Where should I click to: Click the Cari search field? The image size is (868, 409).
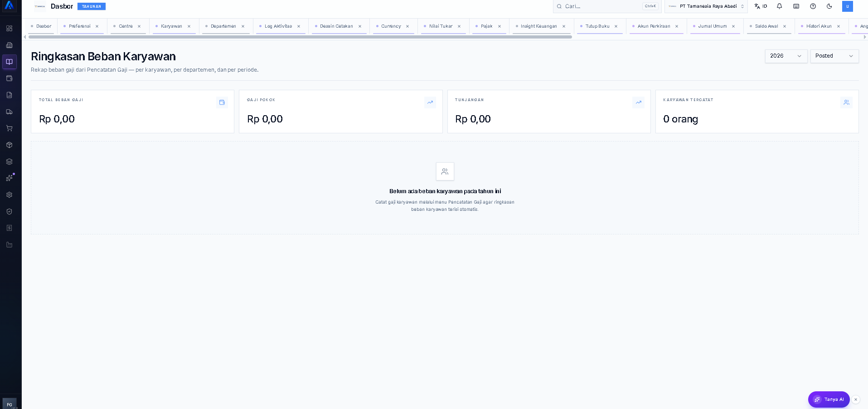(606, 6)
